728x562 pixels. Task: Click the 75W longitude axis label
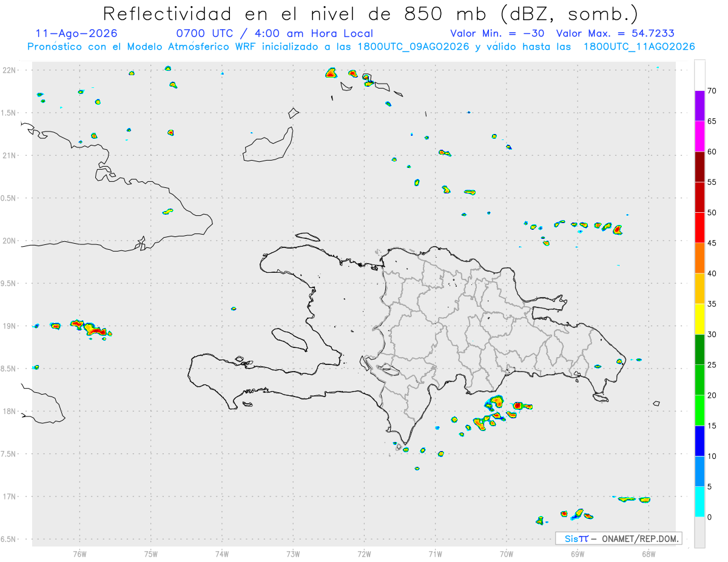pyautogui.click(x=151, y=554)
